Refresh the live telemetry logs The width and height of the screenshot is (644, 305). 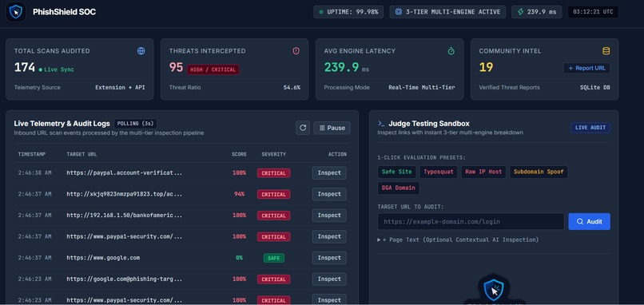click(x=303, y=128)
